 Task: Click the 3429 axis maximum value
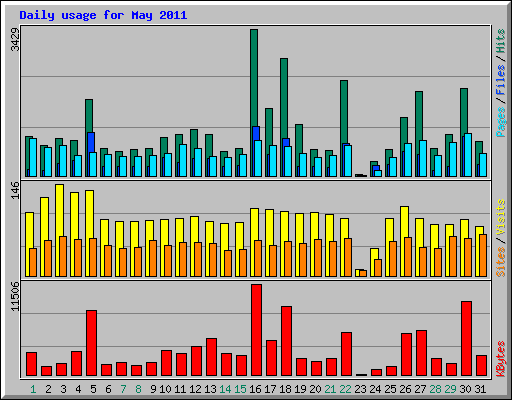tap(15, 40)
